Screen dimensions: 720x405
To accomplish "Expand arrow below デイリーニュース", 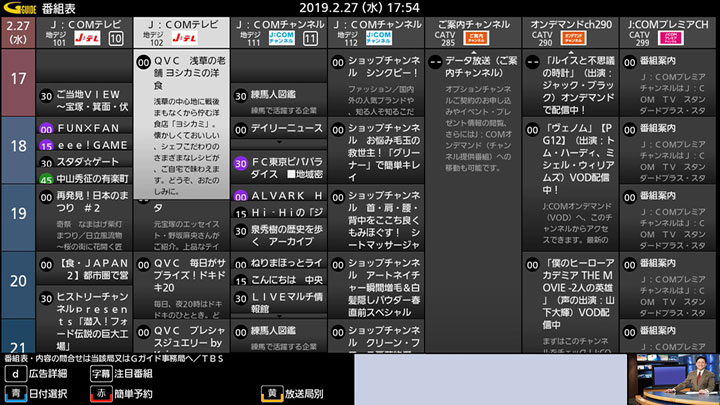I will (279, 142).
